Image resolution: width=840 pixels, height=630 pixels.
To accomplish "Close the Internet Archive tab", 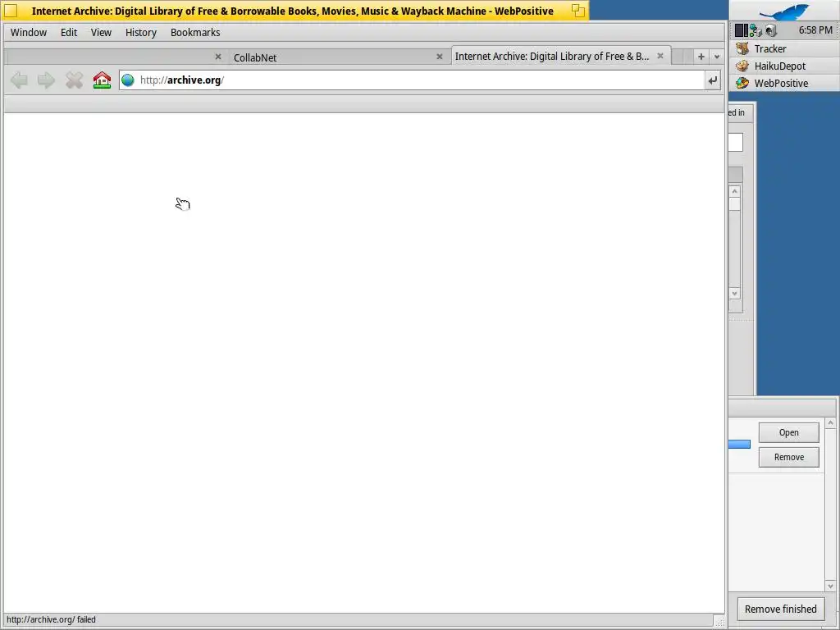I will (660, 56).
